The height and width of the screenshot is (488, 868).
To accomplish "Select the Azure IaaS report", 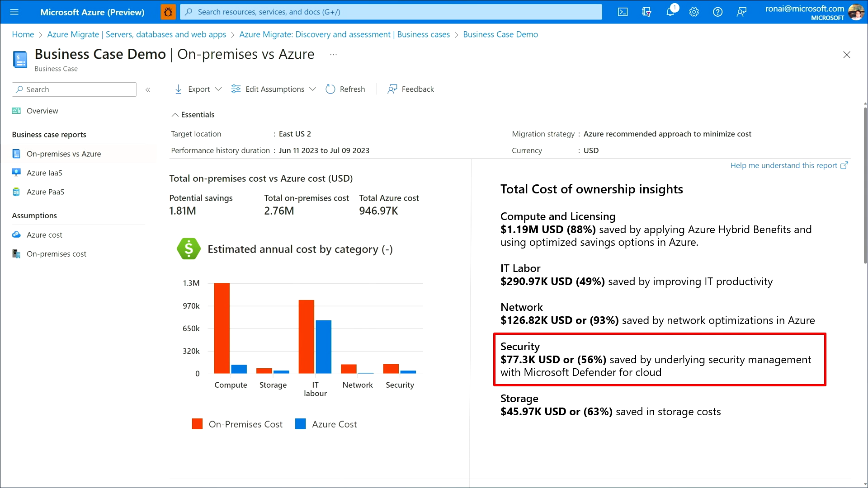I will pos(44,173).
